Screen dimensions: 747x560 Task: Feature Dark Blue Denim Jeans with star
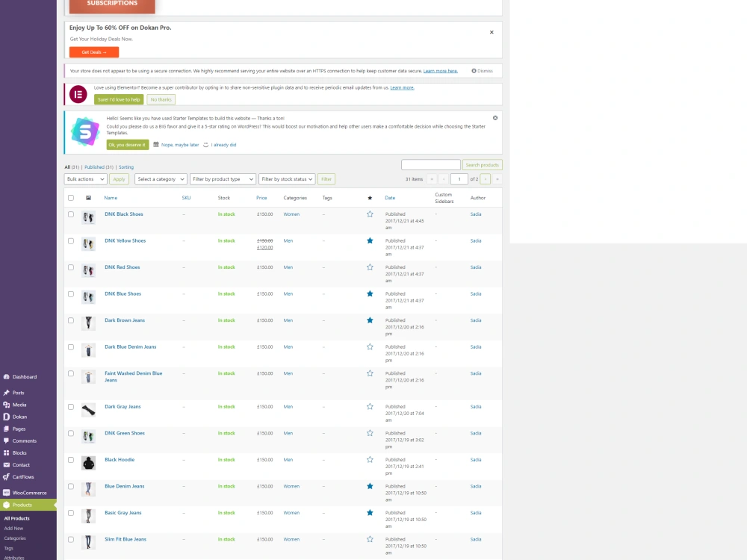[370, 347]
